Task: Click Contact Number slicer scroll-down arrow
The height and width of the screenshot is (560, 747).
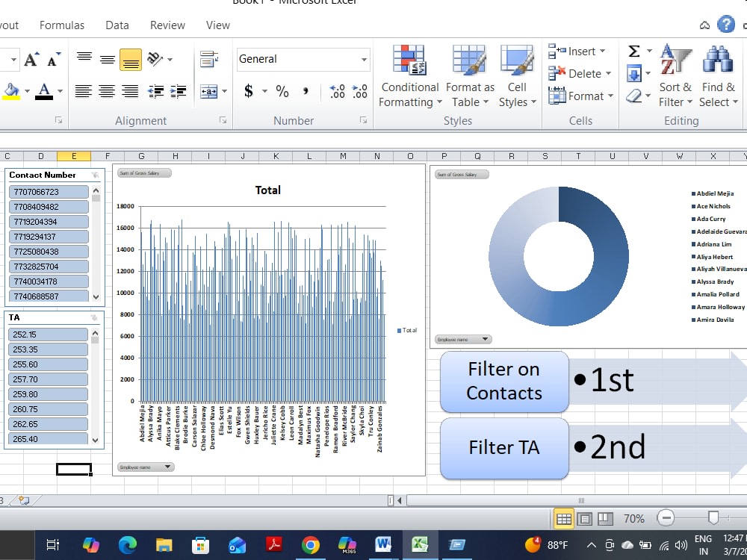Action: coord(96,296)
